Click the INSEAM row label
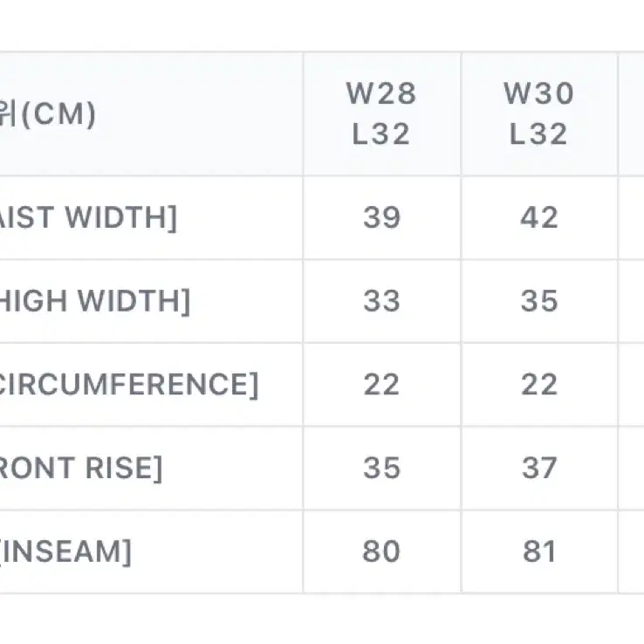Viewport: 644px width, 644px height. tap(65, 552)
